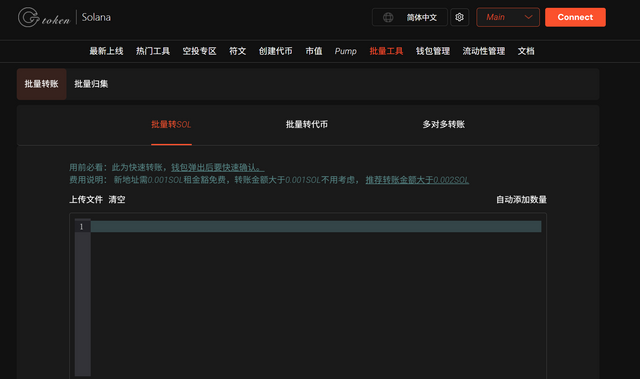
Task: Select the 批量转代币 tab
Action: pyautogui.click(x=307, y=124)
